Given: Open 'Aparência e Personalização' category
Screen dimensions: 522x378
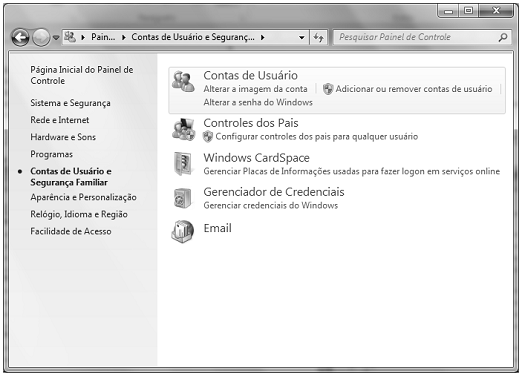Looking at the screenshot, I should coord(83,197).
